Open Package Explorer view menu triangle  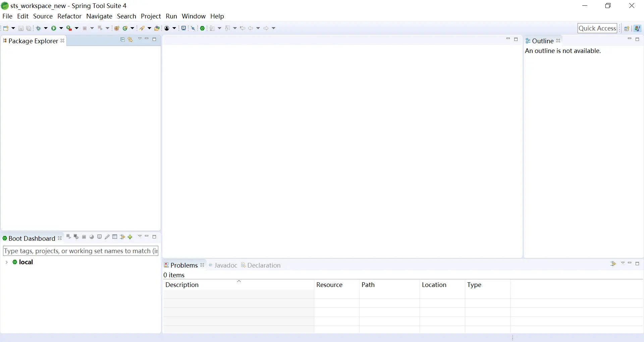[x=140, y=39]
